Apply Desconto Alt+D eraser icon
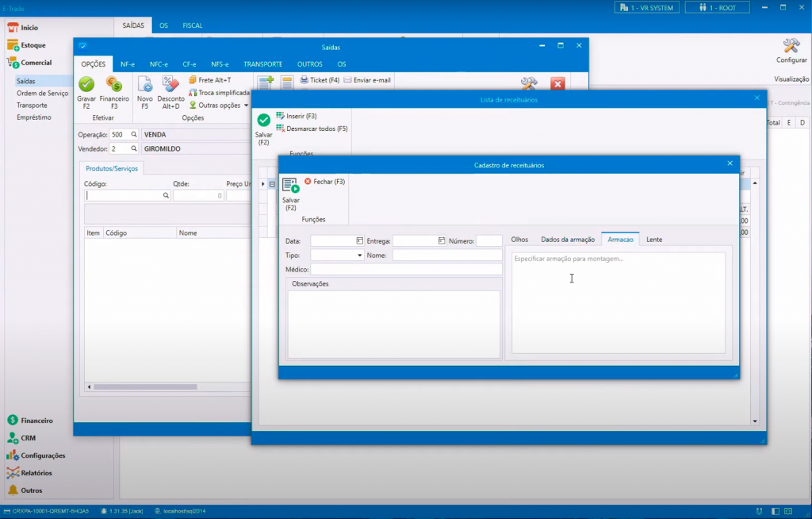 170,84
